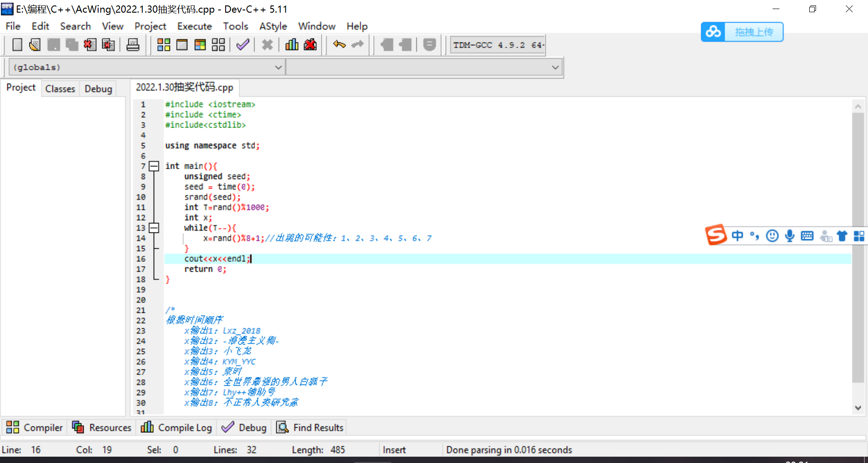Collapse the while loop fold marker
This screenshot has width=868, height=463.
click(x=154, y=228)
